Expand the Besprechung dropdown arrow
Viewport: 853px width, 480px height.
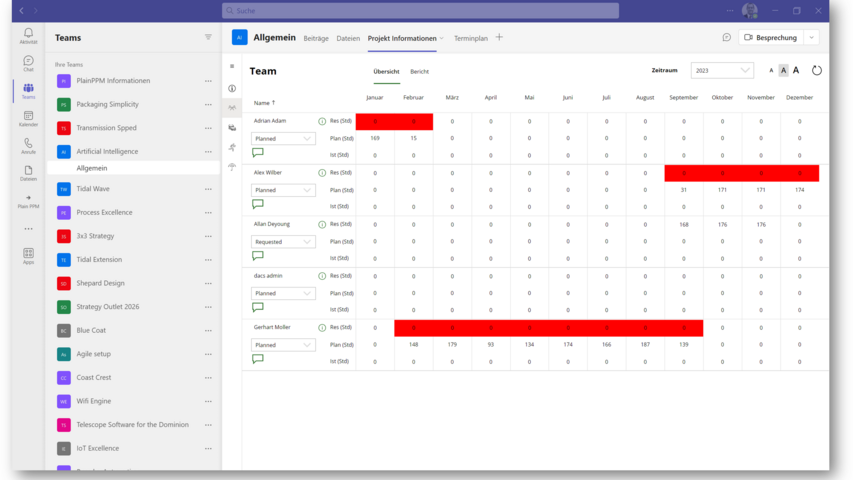click(810, 37)
